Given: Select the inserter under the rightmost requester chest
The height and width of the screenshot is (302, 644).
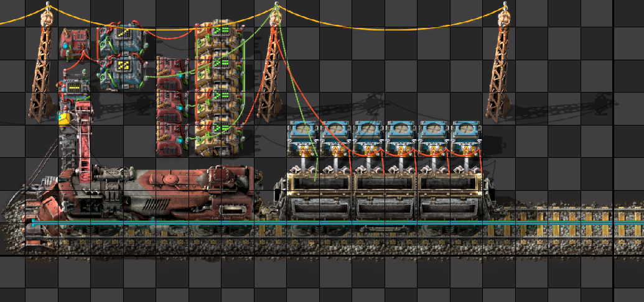Looking at the screenshot, I should point(467,161).
